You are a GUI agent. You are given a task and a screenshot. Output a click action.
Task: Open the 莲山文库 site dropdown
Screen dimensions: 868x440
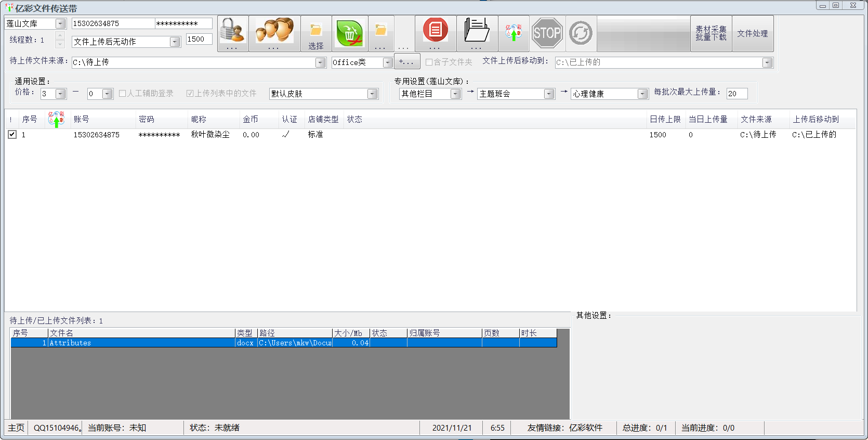(61, 23)
